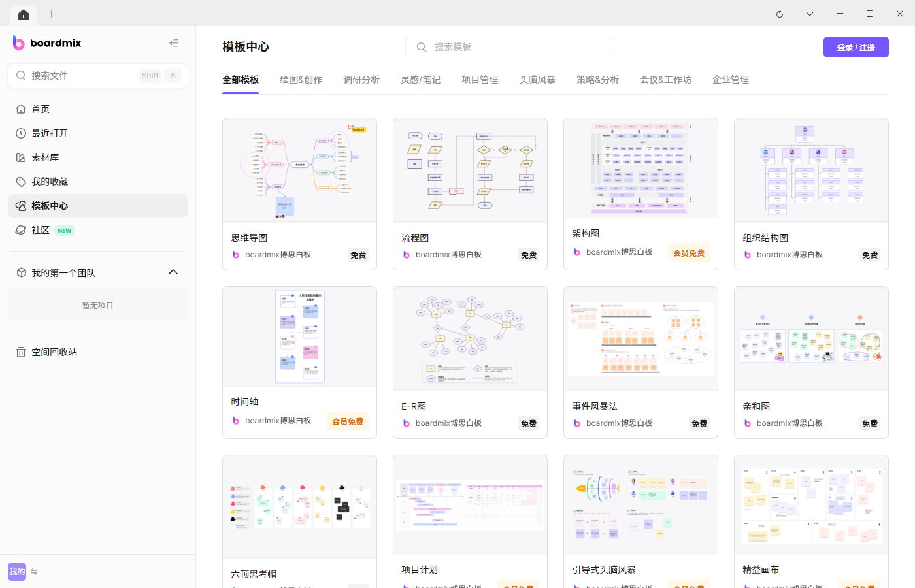Switch to the 项目管理 tab
Image resolution: width=915 pixels, height=588 pixels.
click(479, 79)
